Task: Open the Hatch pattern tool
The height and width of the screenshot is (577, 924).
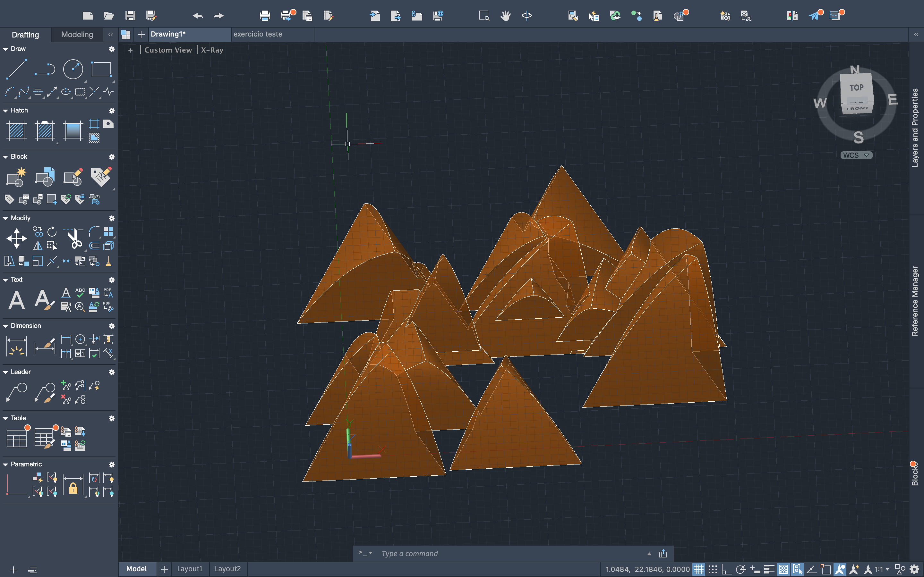Action: (16, 131)
